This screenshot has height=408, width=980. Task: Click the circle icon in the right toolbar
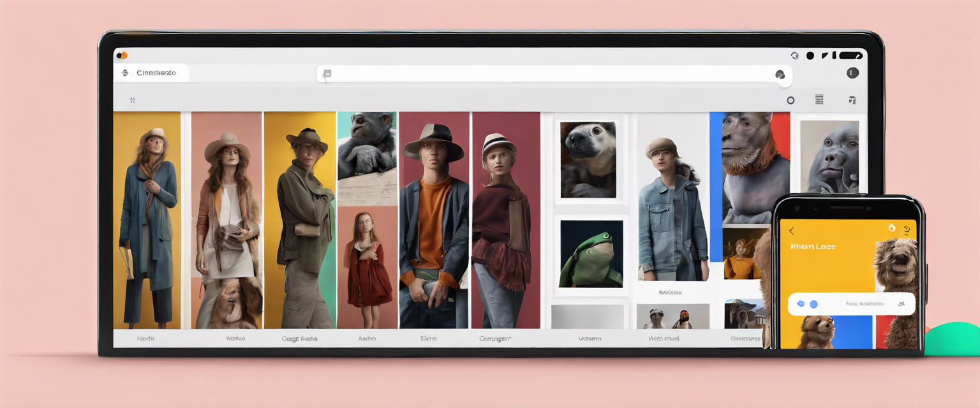point(791,100)
